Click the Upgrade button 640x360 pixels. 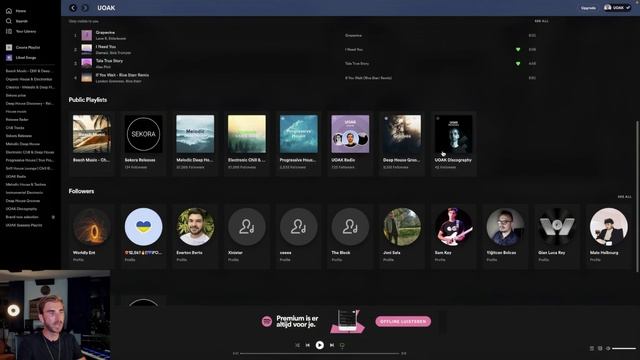588,8
